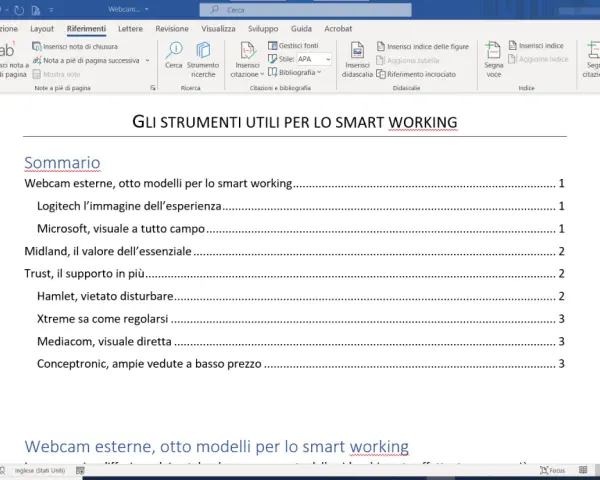Expand the Stile APA dropdown
Image resolution: width=600 pixels, height=480 pixels.
[328, 59]
